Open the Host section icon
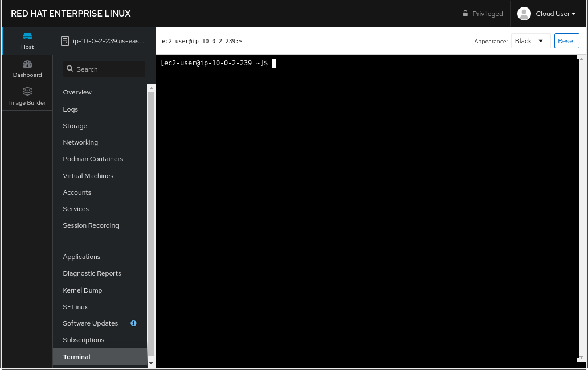 (x=27, y=36)
